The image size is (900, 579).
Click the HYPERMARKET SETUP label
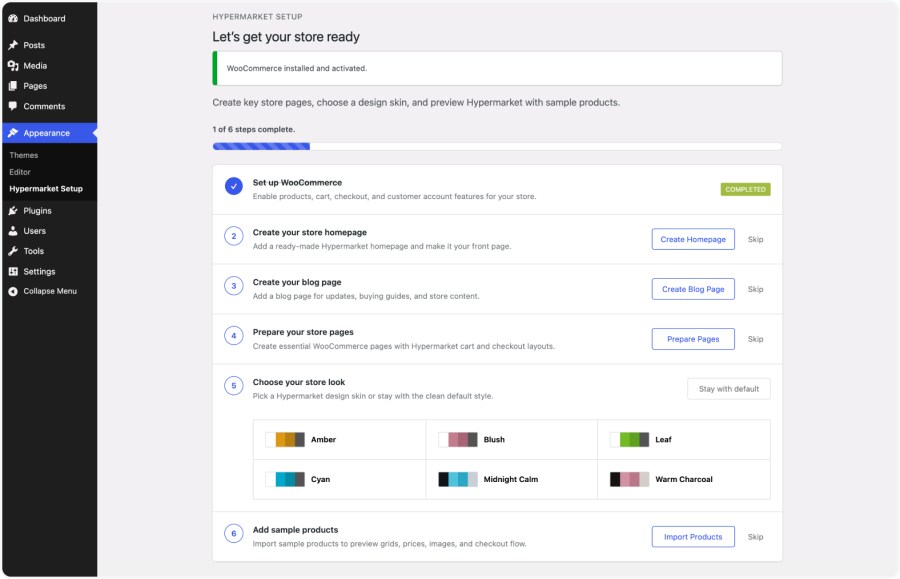pos(257,17)
